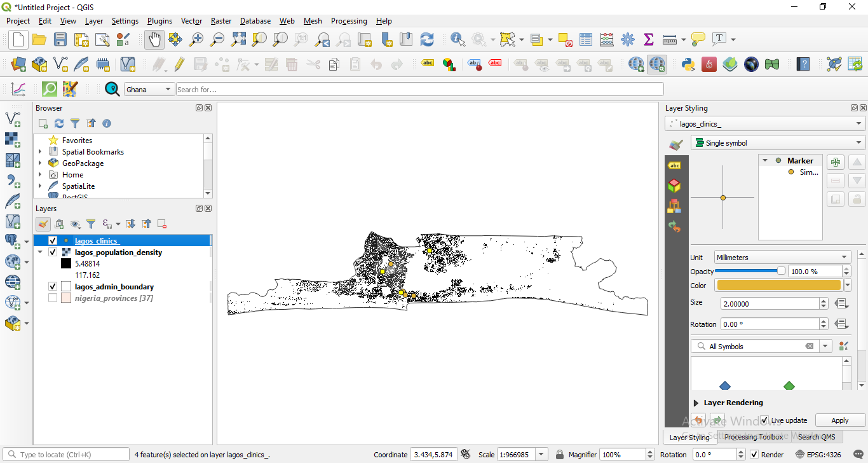The image size is (868, 463).
Task: Toggle editing with the pencil icon
Action: 179,64
